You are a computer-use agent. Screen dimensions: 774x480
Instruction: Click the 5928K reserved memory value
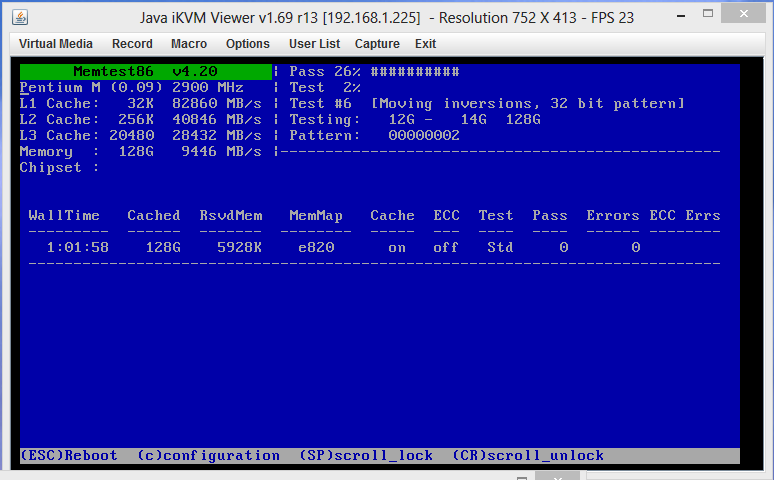pyautogui.click(x=239, y=247)
